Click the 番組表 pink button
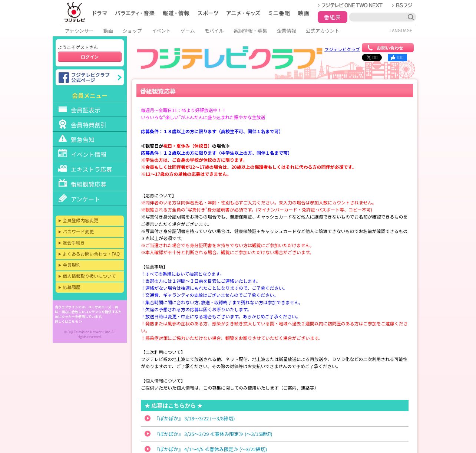Viewport: 476px width, 453px height. [x=333, y=17]
